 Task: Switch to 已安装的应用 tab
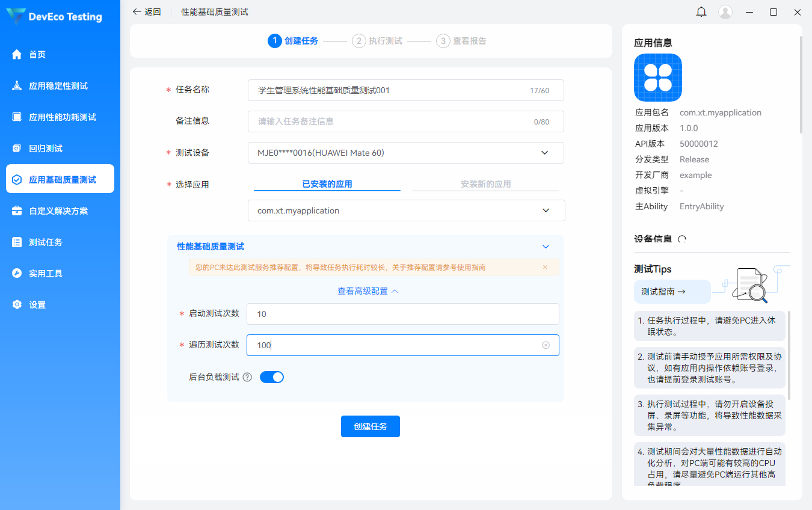[x=327, y=184]
